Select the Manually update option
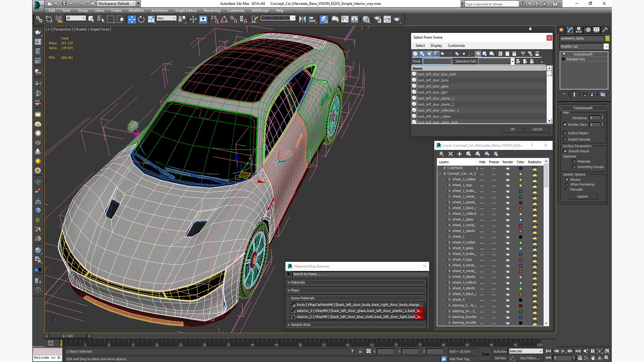The height and width of the screenshot is (362, 644). [x=567, y=189]
